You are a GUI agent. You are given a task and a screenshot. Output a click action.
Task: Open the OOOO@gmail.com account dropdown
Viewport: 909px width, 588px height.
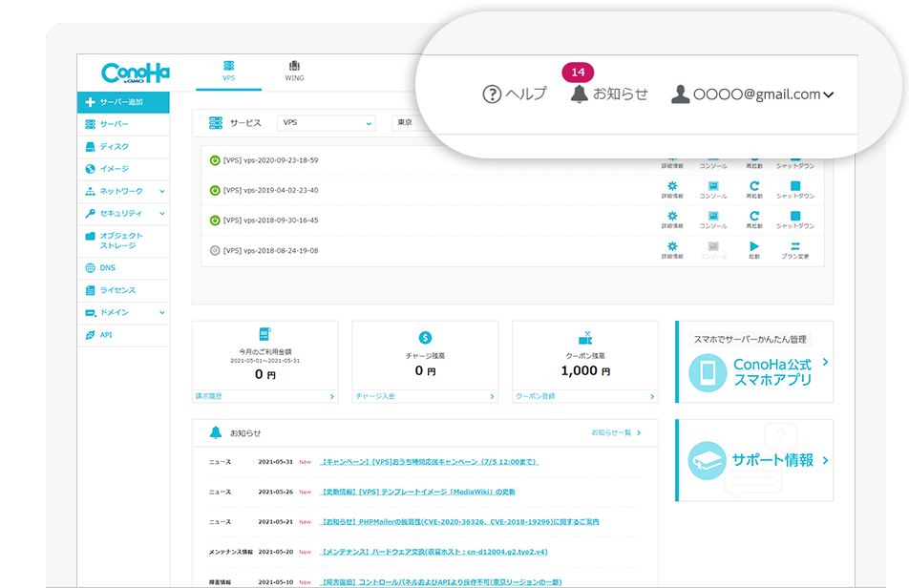[752, 94]
